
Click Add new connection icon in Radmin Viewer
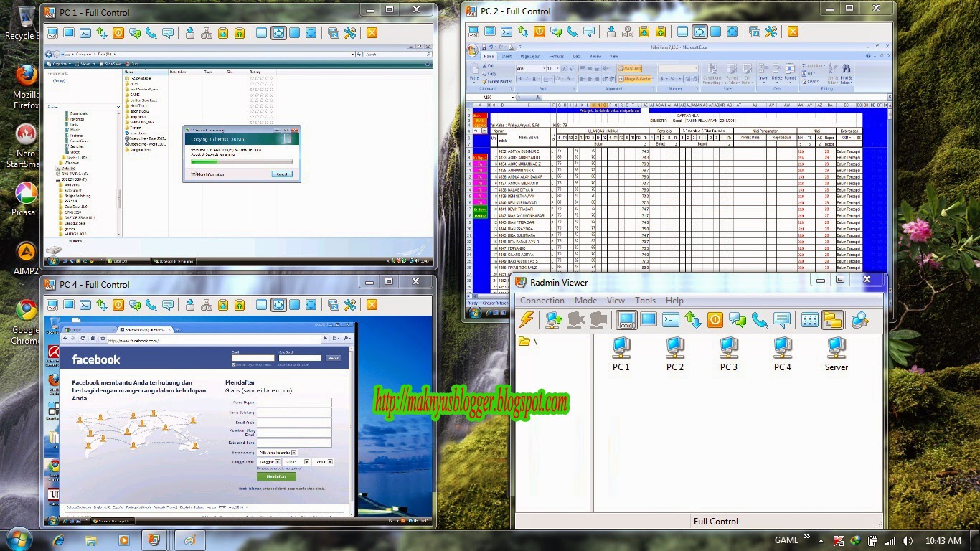click(x=554, y=320)
